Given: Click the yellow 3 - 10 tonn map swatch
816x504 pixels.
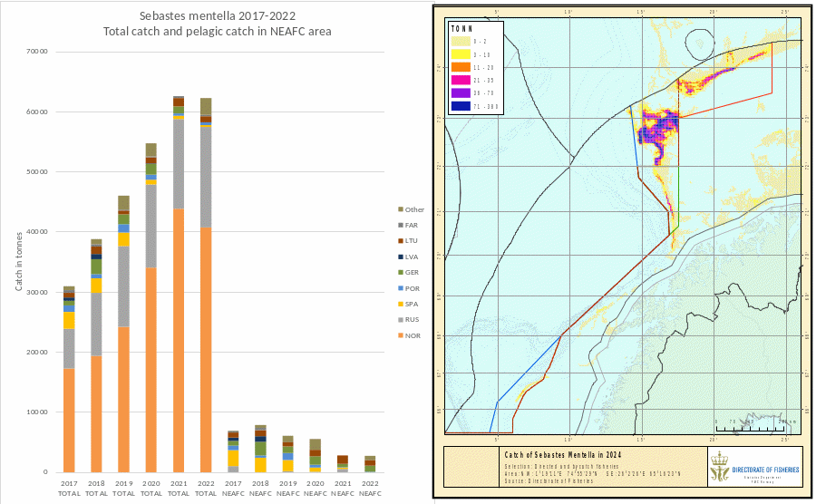Looking at the screenshot, I should [x=461, y=54].
